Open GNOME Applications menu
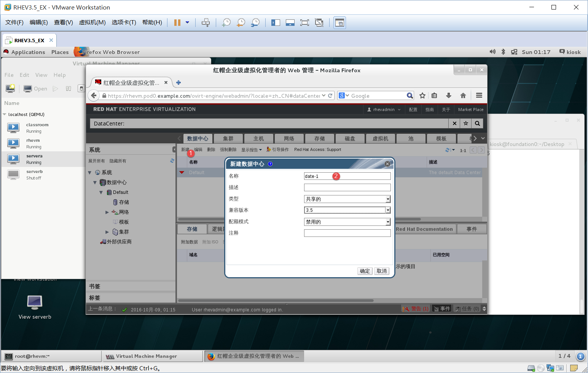This screenshot has height=373, width=588. 28,52
